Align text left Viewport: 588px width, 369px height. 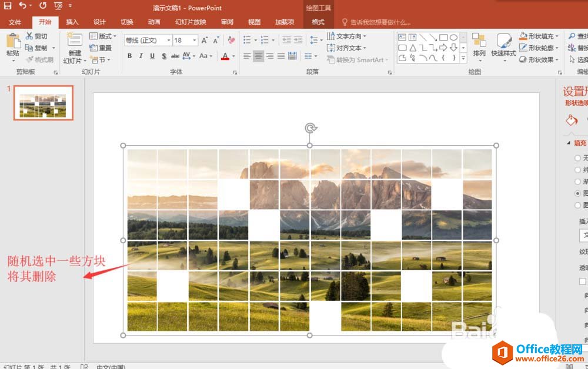point(247,56)
